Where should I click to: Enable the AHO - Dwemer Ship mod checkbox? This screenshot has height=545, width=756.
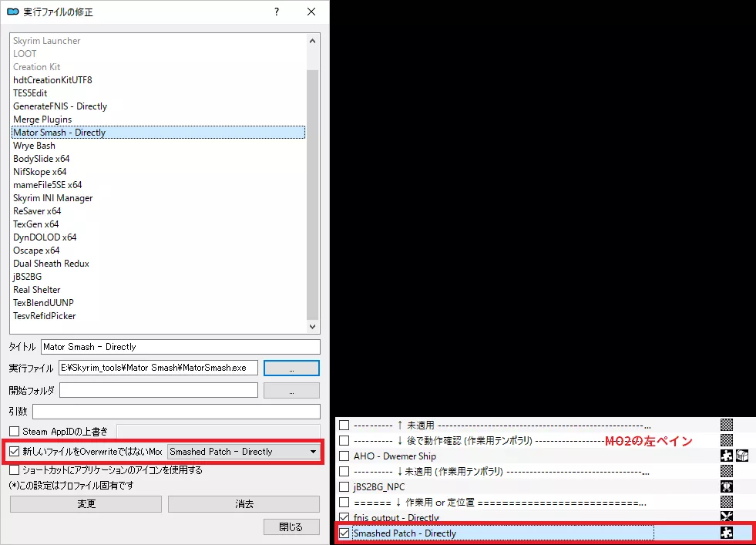(344, 456)
